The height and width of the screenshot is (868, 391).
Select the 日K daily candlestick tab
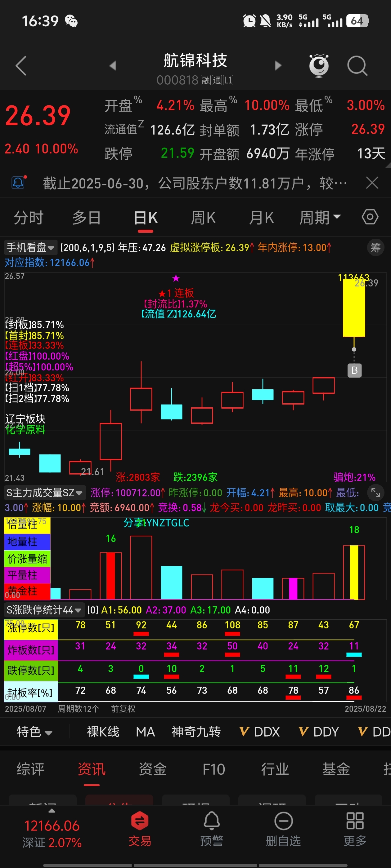coord(146,218)
